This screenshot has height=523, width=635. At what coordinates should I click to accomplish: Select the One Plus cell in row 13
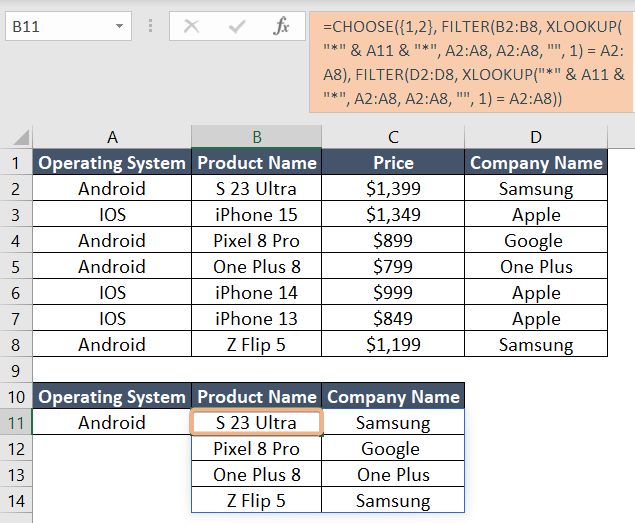(x=393, y=474)
